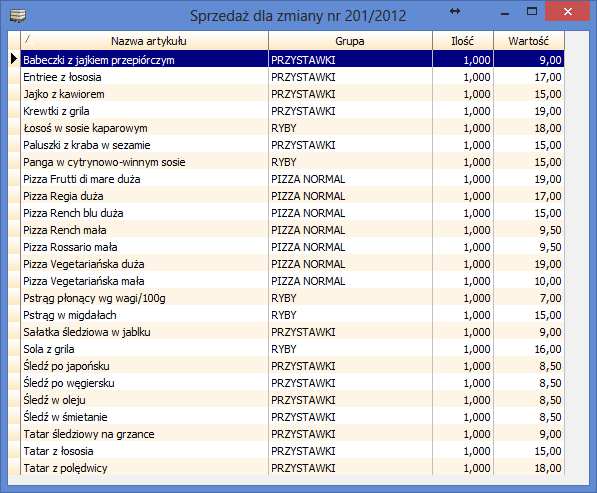Screen dimensions: 597x493
Task: Click the double-arrow icon in title bar
Action: [x=455, y=11]
